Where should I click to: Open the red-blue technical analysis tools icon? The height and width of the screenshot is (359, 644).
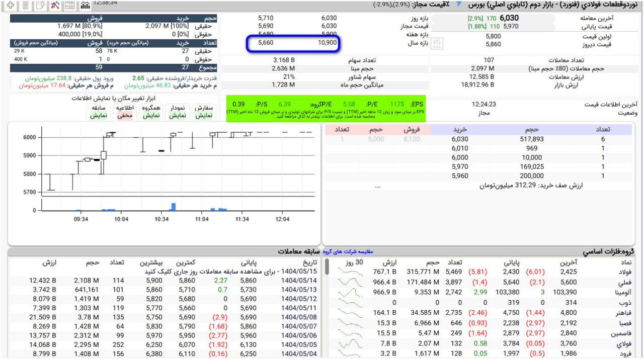coord(55,5)
